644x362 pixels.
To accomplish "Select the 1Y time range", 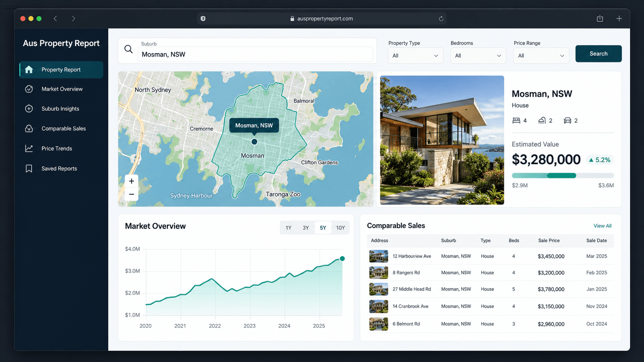I will click(x=288, y=228).
